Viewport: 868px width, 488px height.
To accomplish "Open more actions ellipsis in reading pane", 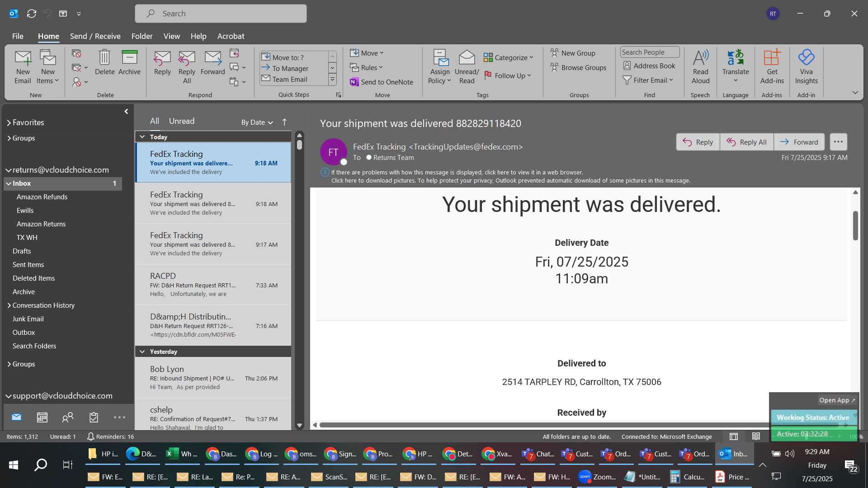I will click(838, 142).
